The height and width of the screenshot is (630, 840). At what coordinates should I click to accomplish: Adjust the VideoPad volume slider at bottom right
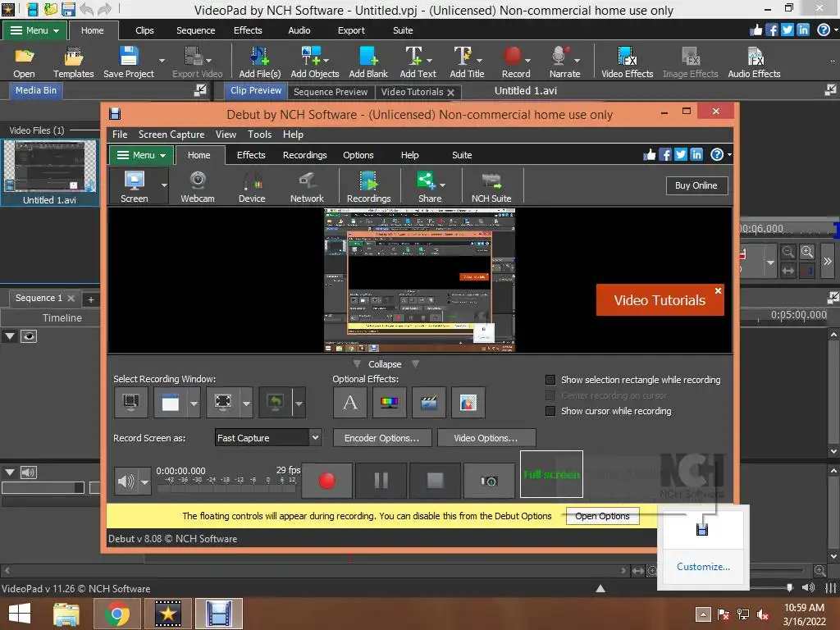tap(789, 587)
